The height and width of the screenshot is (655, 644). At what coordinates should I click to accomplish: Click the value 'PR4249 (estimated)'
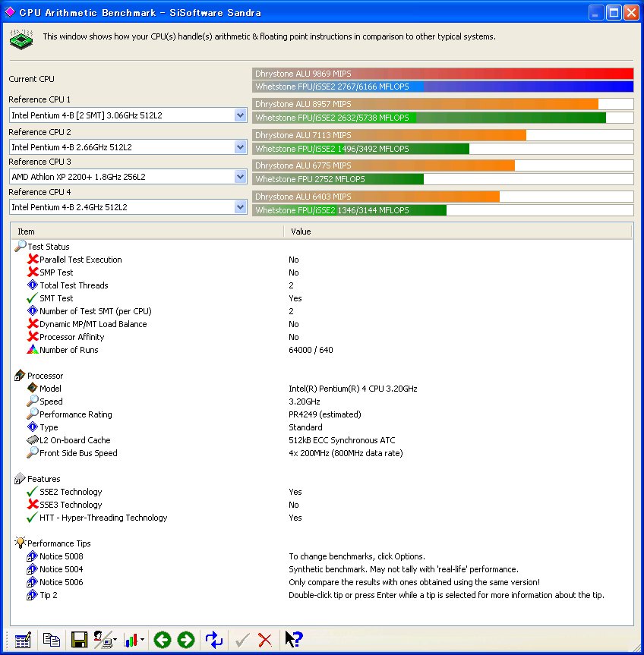325,414
